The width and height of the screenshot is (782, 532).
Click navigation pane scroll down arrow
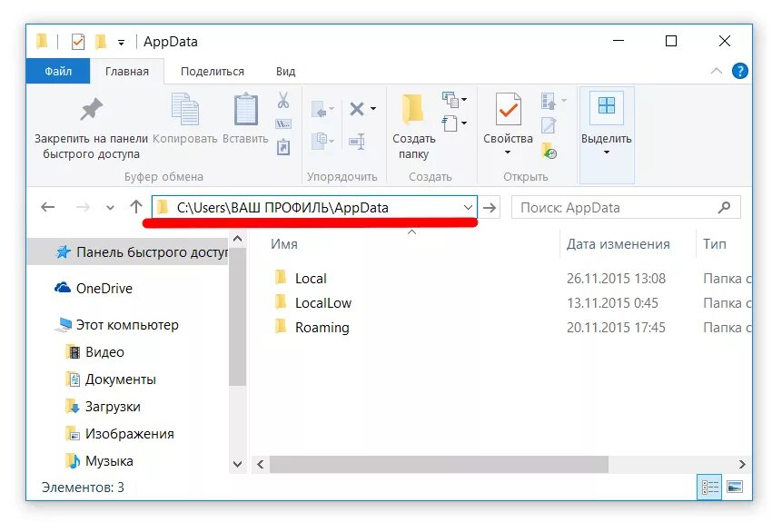[237, 464]
